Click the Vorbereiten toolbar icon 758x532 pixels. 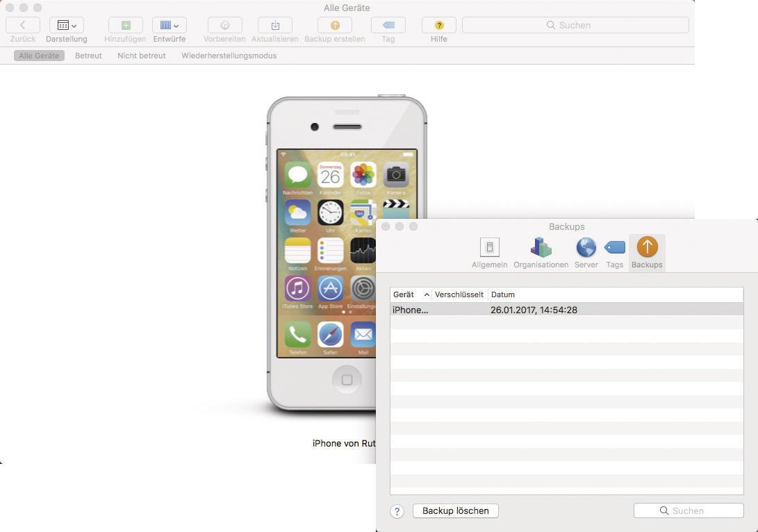[225, 25]
